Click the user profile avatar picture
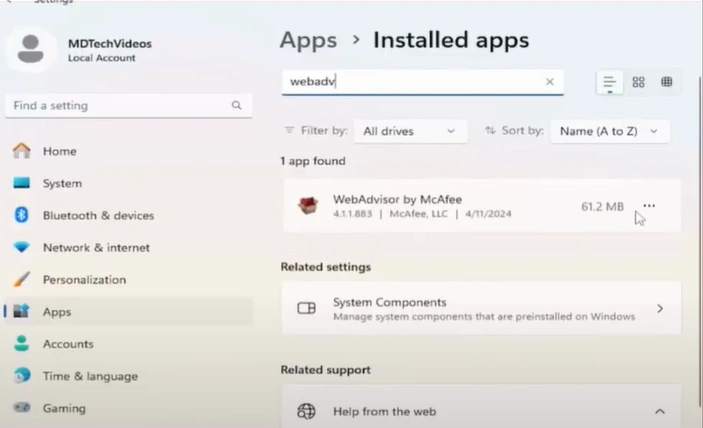The width and height of the screenshot is (703, 428). [30, 49]
